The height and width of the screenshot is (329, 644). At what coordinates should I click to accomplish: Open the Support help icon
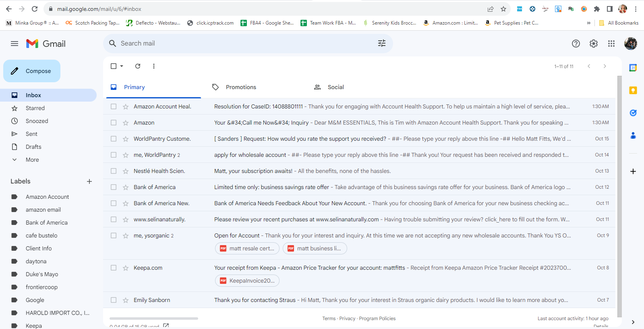(576, 44)
